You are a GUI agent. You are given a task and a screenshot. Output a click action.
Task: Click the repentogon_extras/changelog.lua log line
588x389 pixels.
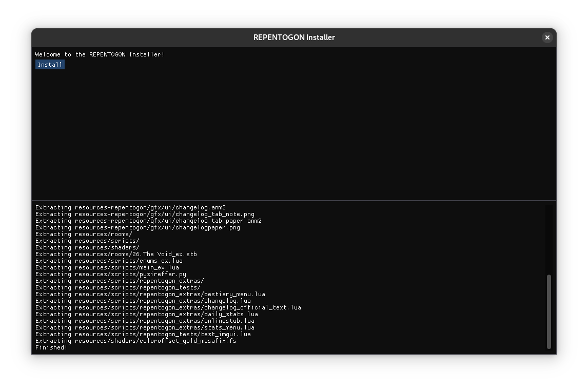143,301
